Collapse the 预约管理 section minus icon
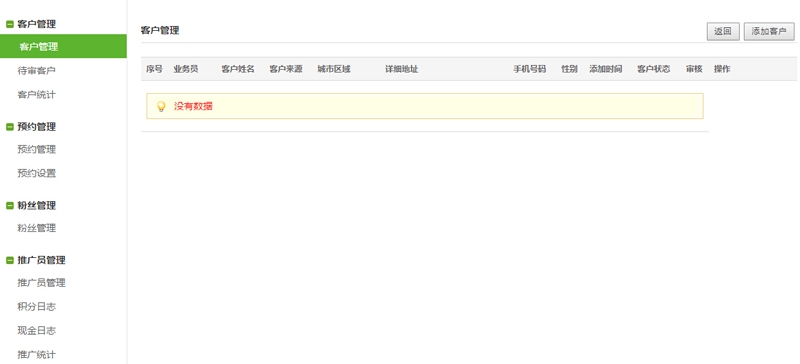800x364 pixels. (x=10, y=127)
